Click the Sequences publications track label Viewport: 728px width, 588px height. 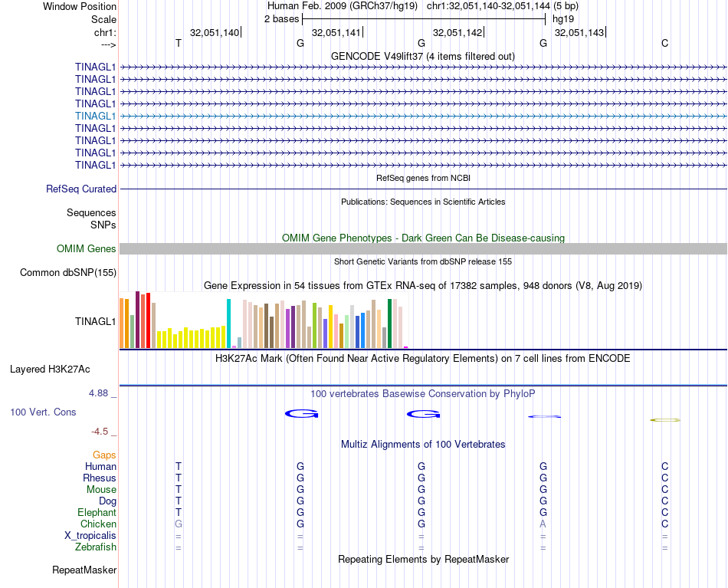pyautogui.click(x=91, y=212)
